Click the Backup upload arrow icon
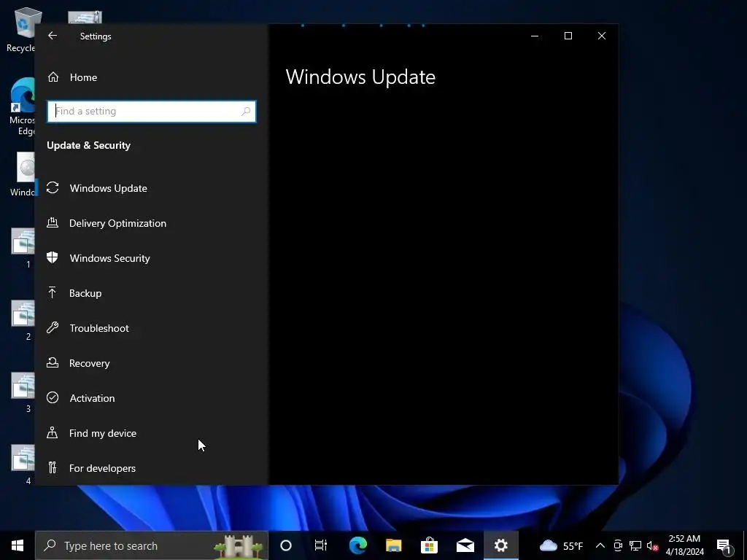Screen dimensions: 747x560 (53, 292)
